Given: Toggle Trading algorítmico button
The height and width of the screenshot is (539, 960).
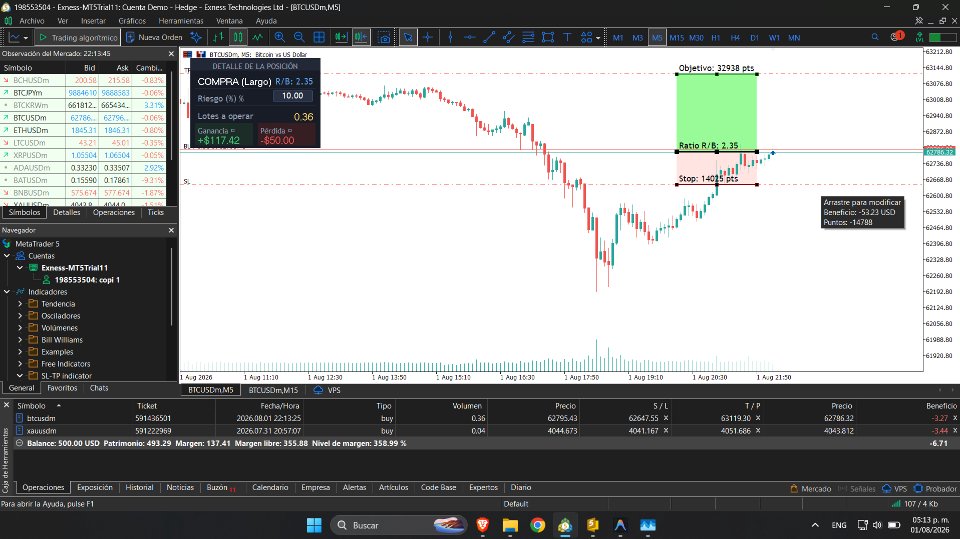Looking at the screenshot, I should pos(78,37).
